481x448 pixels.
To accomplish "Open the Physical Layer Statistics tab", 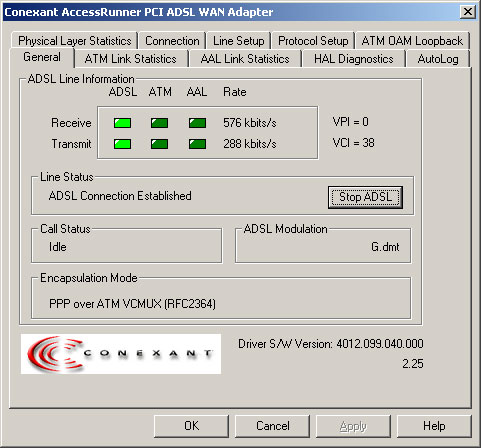I will [75, 41].
